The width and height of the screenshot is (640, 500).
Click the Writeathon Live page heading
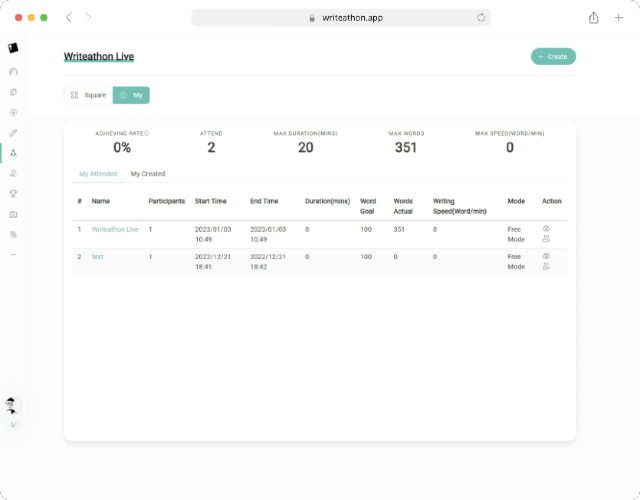tap(99, 56)
